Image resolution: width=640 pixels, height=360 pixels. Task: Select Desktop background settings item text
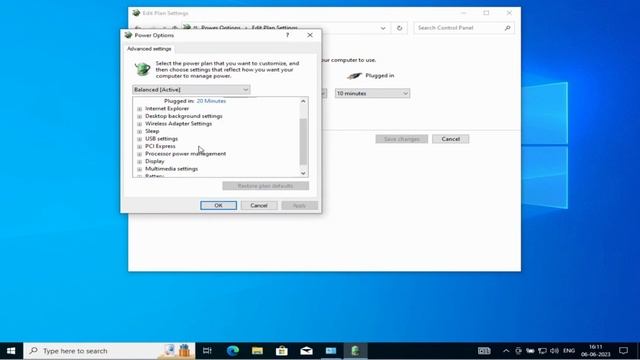click(184, 116)
